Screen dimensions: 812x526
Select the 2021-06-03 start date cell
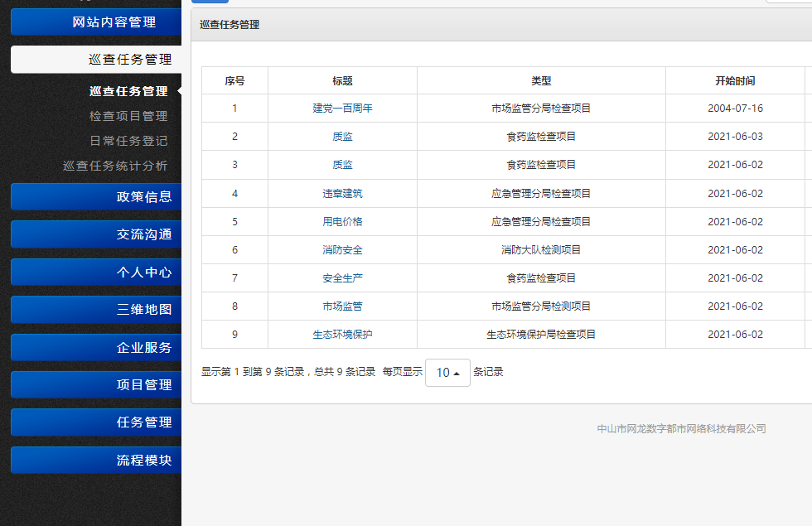(x=736, y=137)
